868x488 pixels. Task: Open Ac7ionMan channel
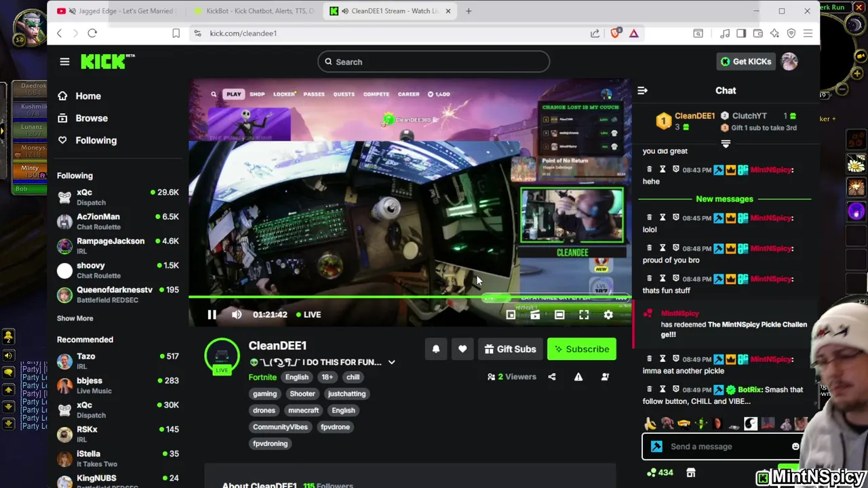[x=118, y=222]
